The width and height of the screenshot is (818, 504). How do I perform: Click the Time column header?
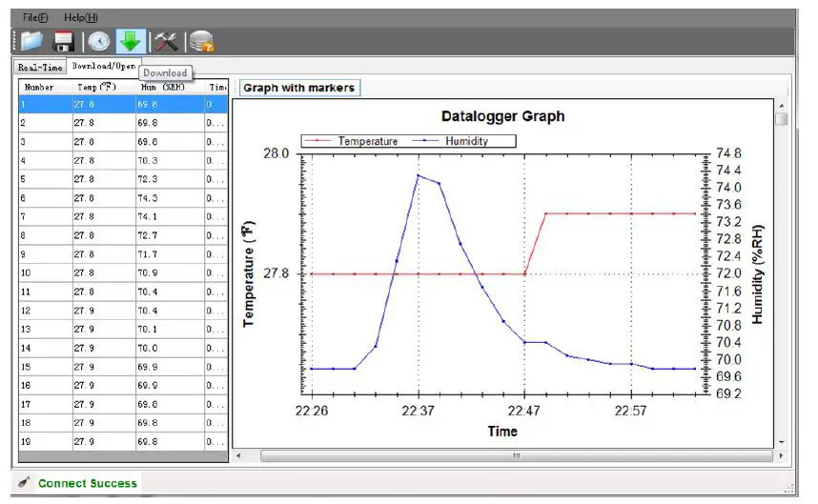[x=217, y=87]
